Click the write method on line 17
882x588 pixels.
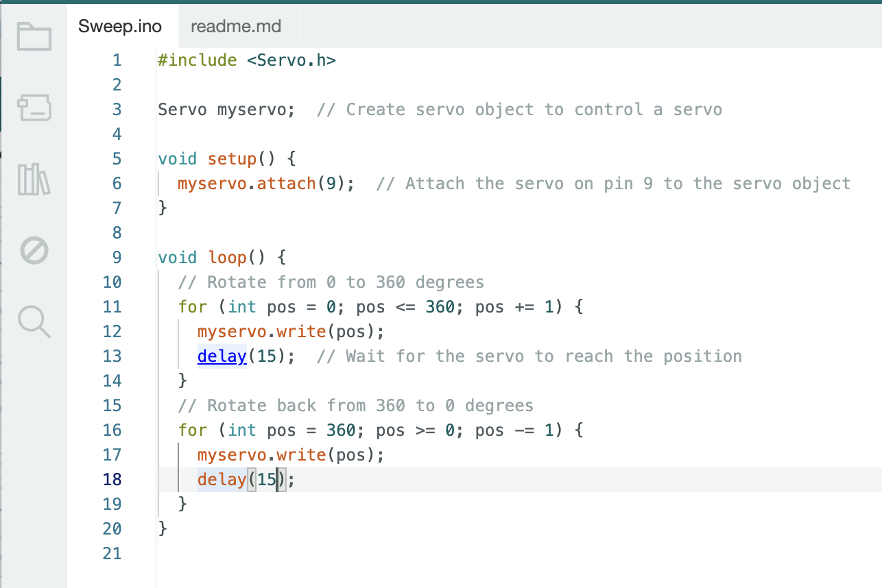point(301,455)
